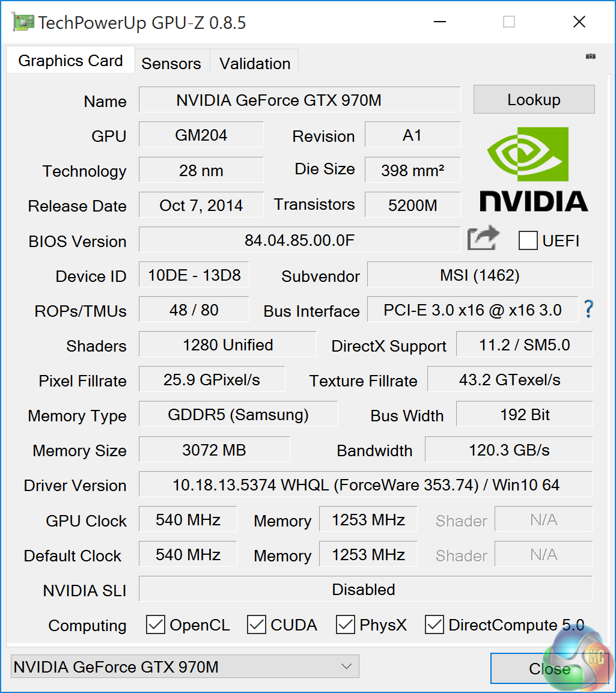Open the GPU selection dropdown
Image resolution: width=616 pixels, height=693 pixels.
coord(184,667)
